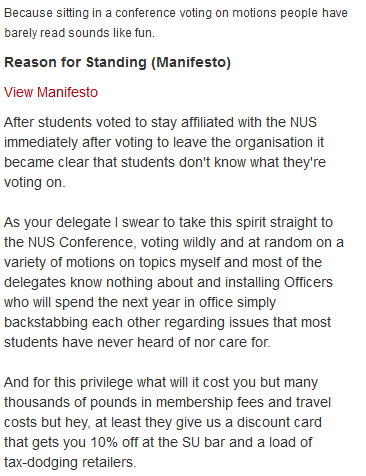Viewport: 366px width, 476px height.
Task: Click the paragraph beginning 'And for this privilege'
Action: 167,422
